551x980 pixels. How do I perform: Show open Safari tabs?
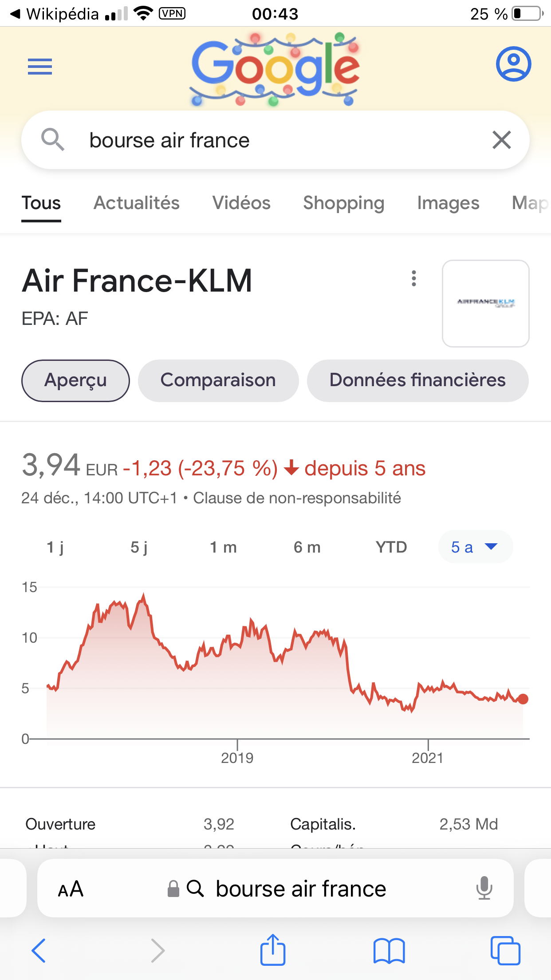point(505,951)
